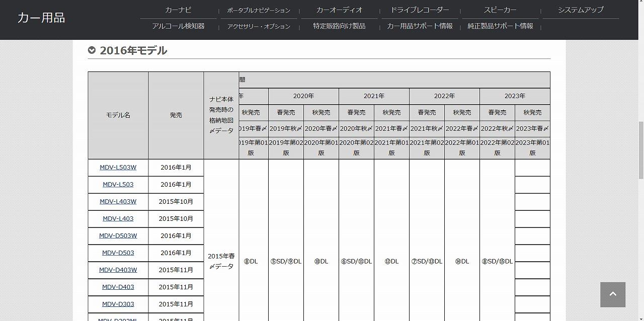The height and width of the screenshot is (321, 644).
Task: Open アクセサリー・オプション in the navigation
Action: (x=259, y=26)
